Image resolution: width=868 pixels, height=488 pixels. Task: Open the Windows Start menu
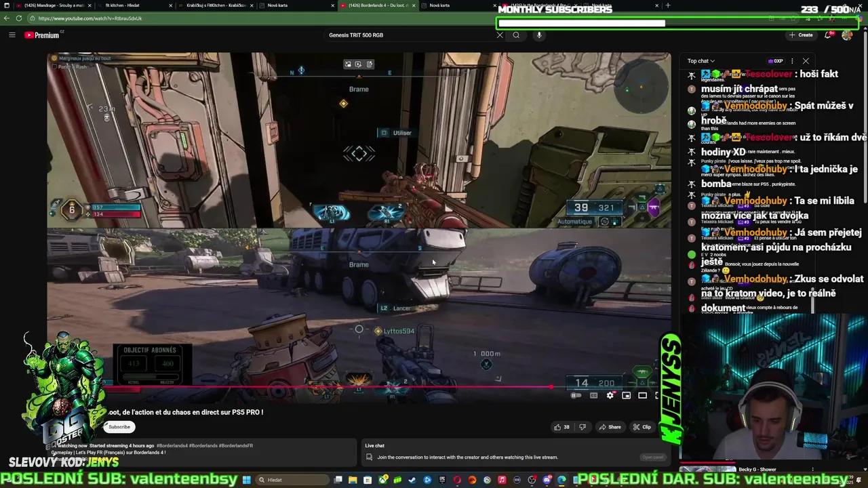pyautogui.click(x=248, y=480)
